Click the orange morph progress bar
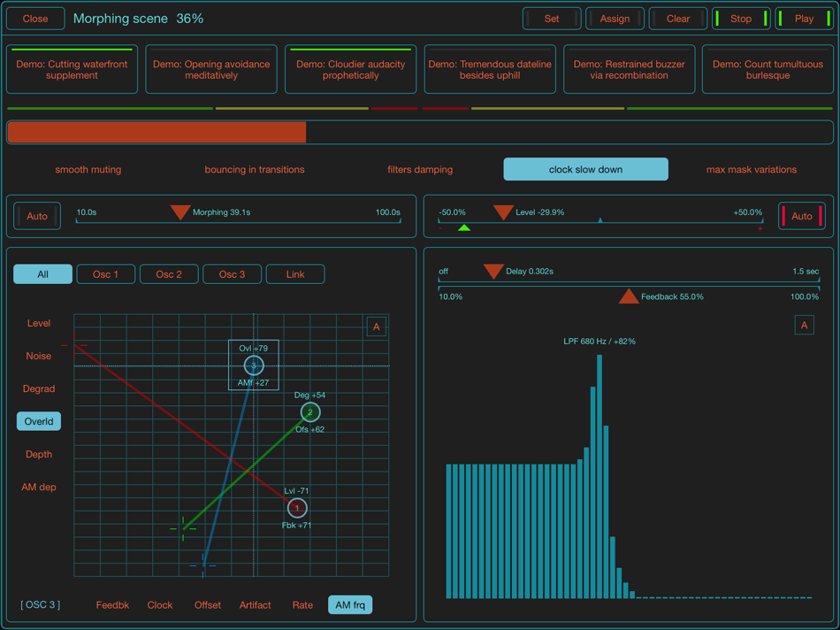Screen dimensions: 840x630 (x=157, y=132)
